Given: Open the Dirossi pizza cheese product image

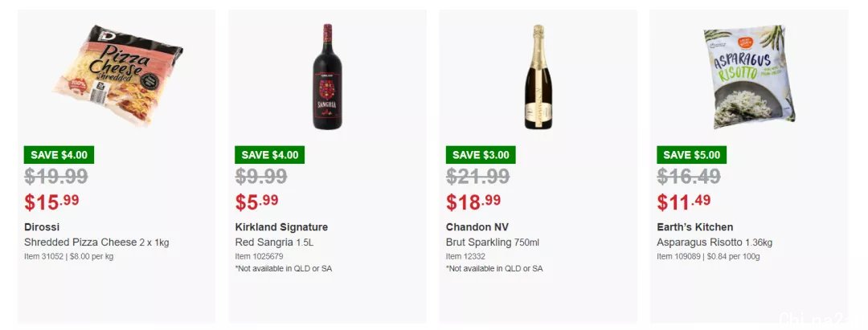Looking at the screenshot, I should (118, 75).
